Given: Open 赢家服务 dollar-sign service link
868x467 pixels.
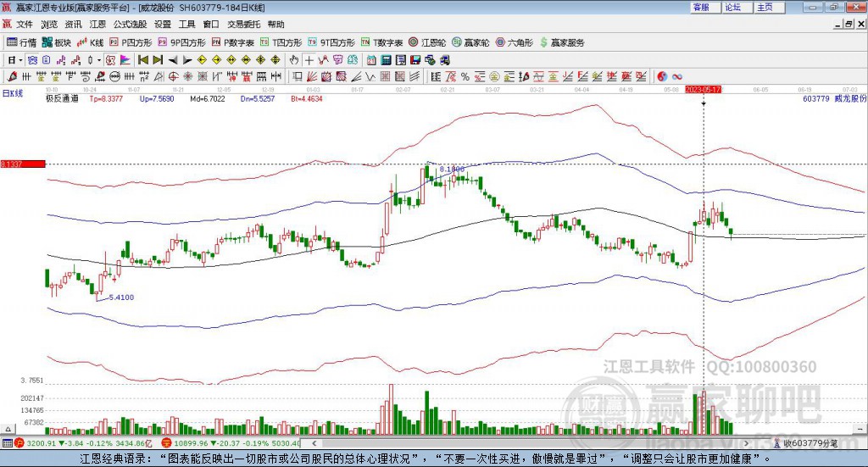Looking at the screenshot, I should pyautogui.click(x=562, y=42).
